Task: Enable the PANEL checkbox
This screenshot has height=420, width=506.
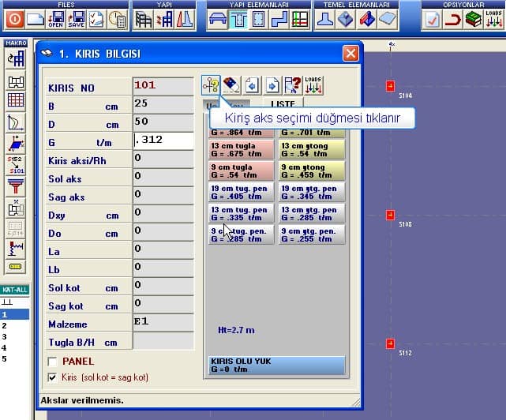Action: [52, 362]
